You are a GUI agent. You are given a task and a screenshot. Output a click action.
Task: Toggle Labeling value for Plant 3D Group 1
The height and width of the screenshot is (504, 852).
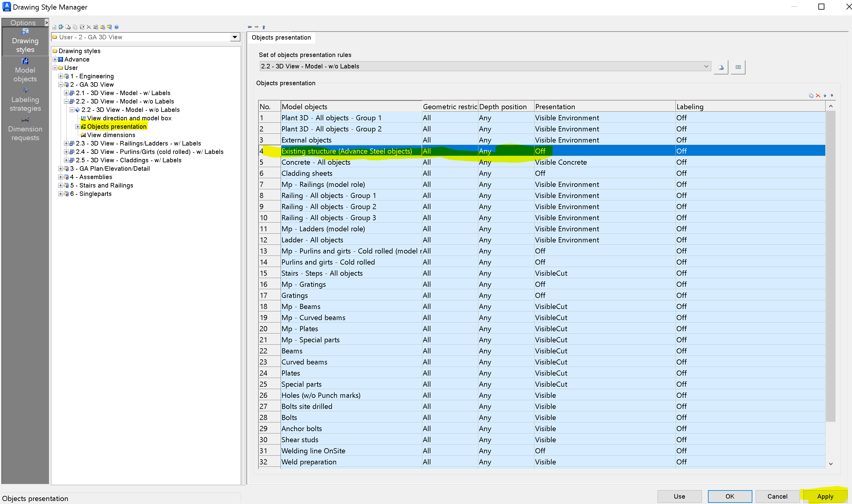pos(682,118)
